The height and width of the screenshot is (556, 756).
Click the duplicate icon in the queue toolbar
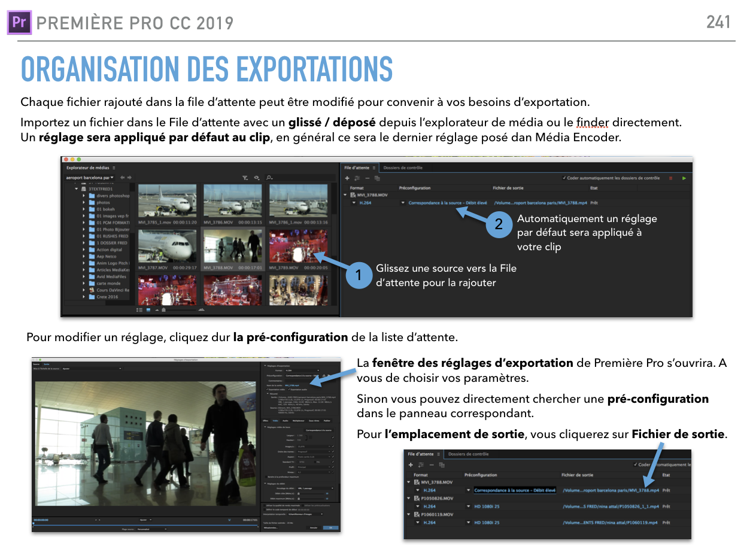[376, 178]
